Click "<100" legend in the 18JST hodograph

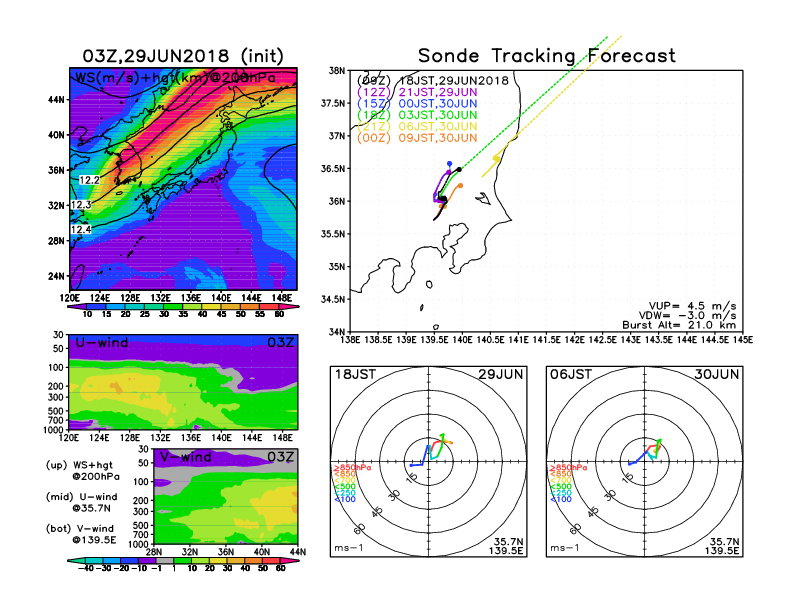(345, 499)
